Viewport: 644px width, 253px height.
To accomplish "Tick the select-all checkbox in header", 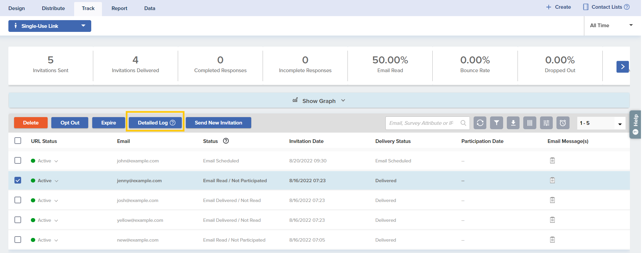I will tap(18, 141).
